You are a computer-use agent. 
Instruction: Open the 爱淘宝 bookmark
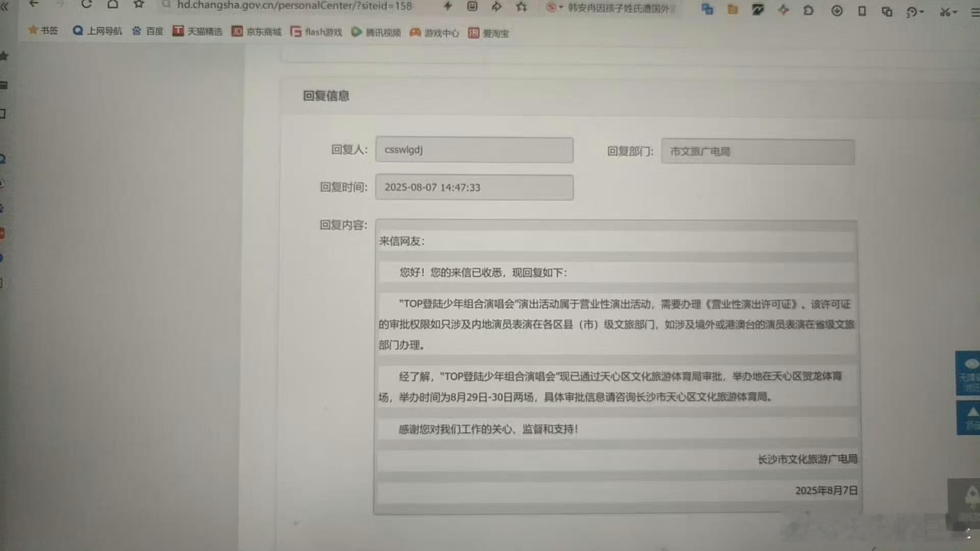tap(488, 33)
